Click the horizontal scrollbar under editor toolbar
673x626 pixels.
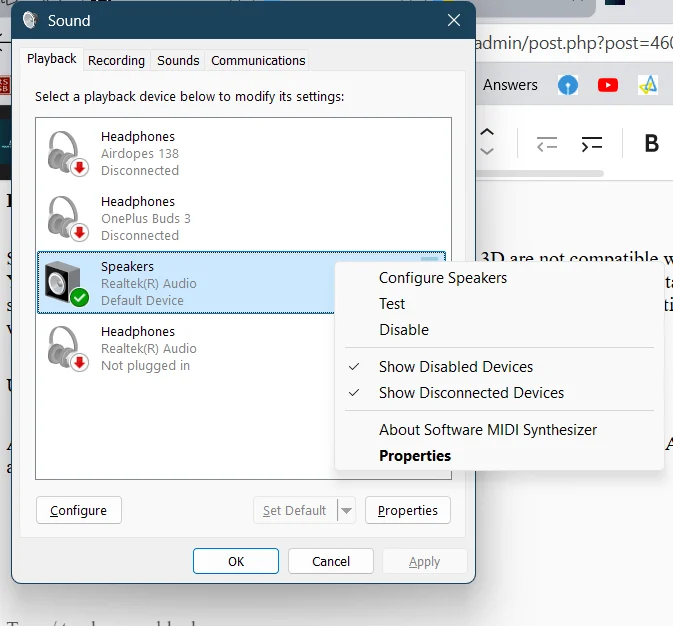pyautogui.click(x=540, y=173)
